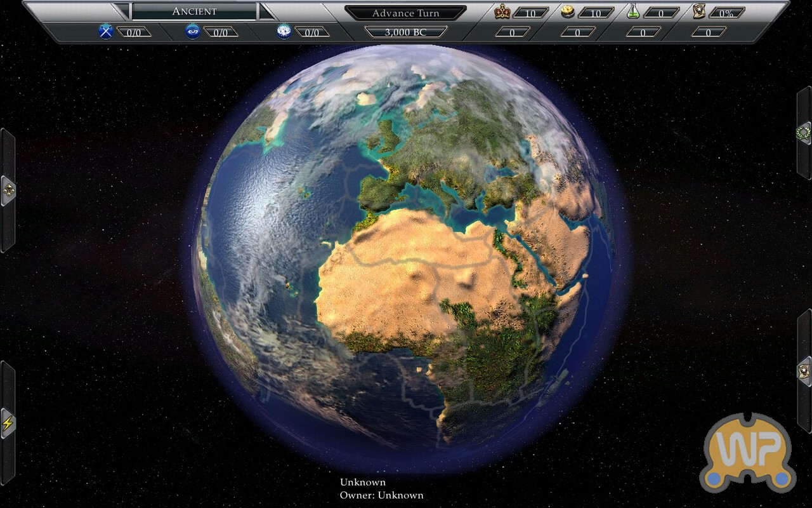Click the Advance Turn button
This screenshot has width=812, height=508.
click(x=405, y=13)
